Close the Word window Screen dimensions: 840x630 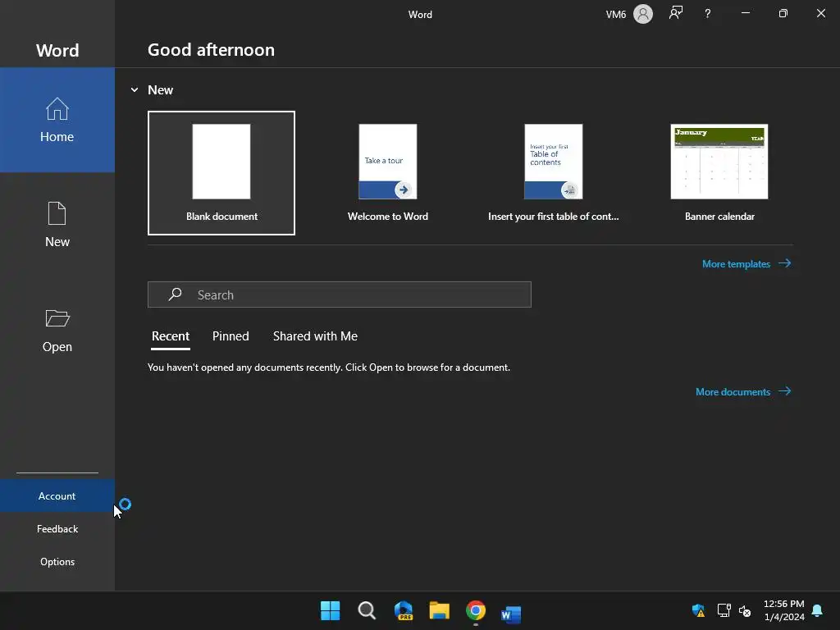(x=820, y=13)
